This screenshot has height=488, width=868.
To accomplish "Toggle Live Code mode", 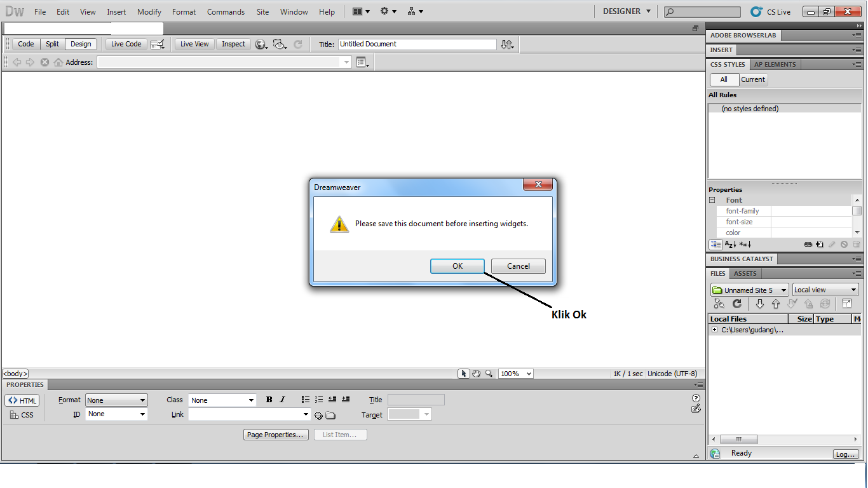I will point(126,44).
